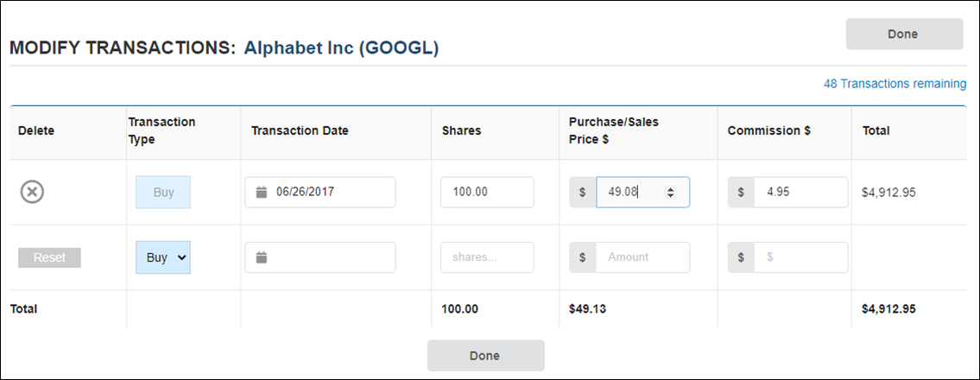The height and width of the screenshot is (380, 980).
Task: Click Done button at top right
Action: (x=904, y=34)
